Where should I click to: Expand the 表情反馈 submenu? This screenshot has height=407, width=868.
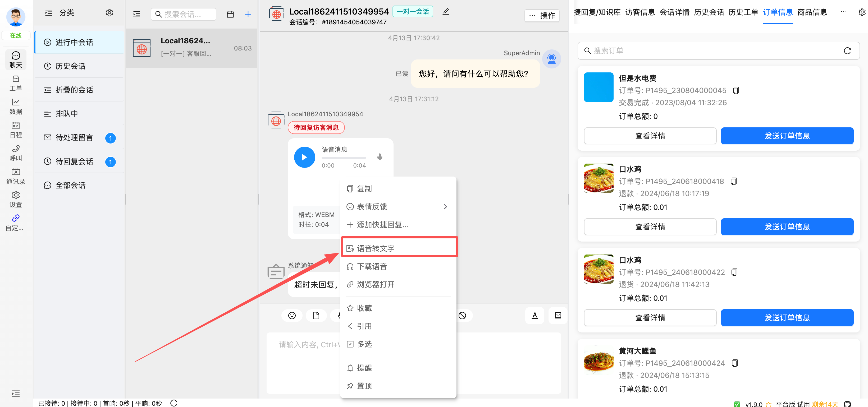pos(398,206)
